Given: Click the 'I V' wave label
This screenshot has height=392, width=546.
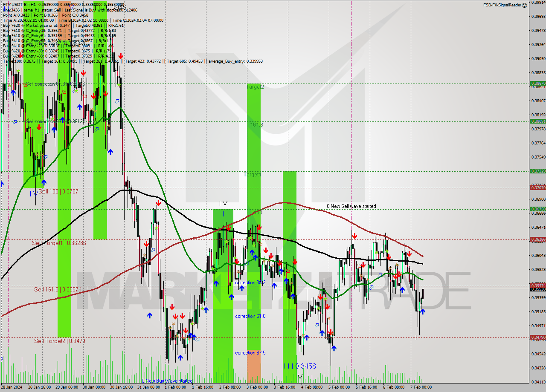Looking at the screenshot, I should click(x=223, y=203).
